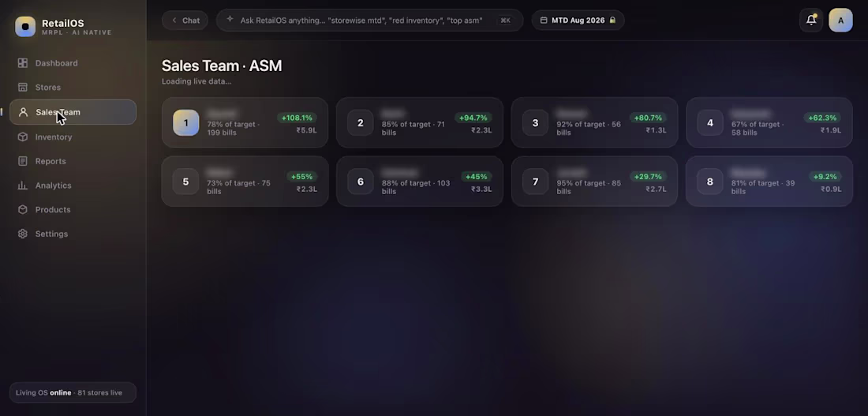Open the Reports document icon
This screenshot has height=416, width=868.
23,161
